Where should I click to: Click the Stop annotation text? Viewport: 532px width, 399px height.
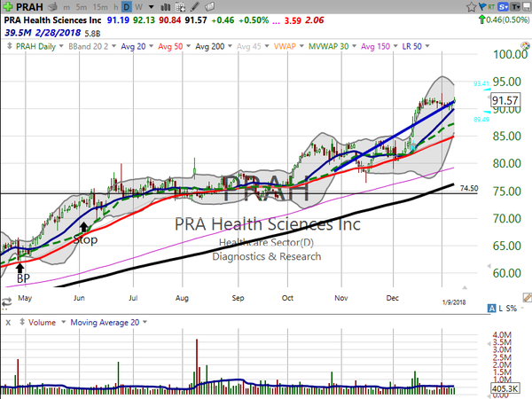(85, 240)
